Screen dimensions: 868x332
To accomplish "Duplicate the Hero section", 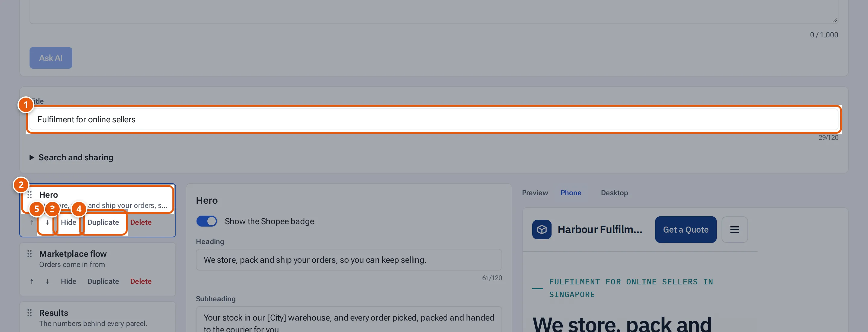I will 103,222.
